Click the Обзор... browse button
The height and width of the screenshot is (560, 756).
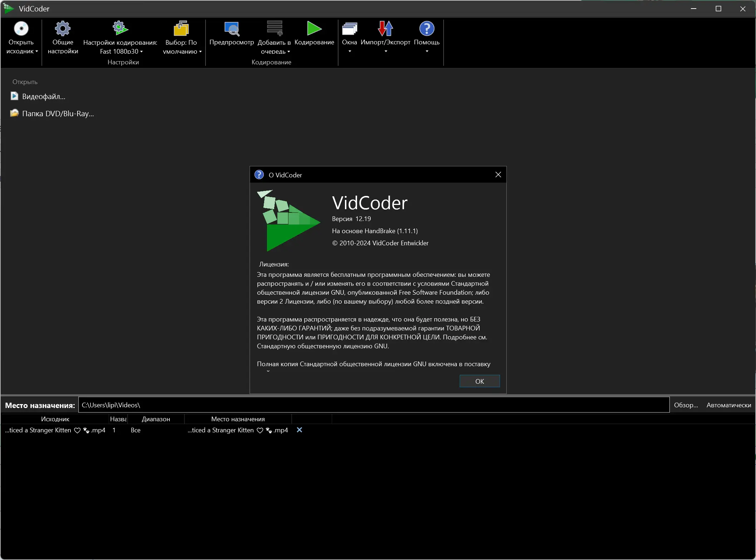coord(686,405)
